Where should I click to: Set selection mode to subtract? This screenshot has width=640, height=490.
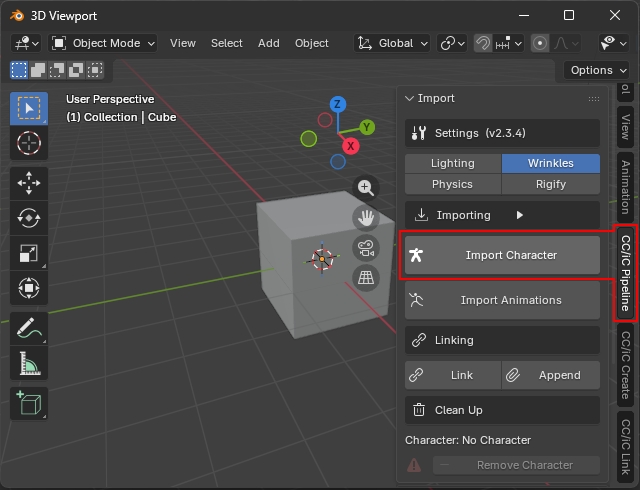click(57, 70)
